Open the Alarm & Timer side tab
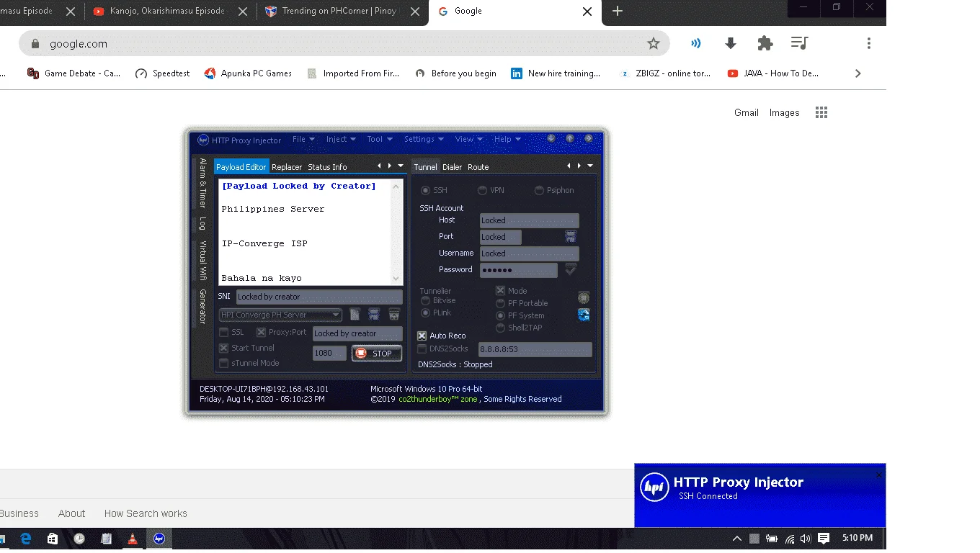 [x=203, y=183]
